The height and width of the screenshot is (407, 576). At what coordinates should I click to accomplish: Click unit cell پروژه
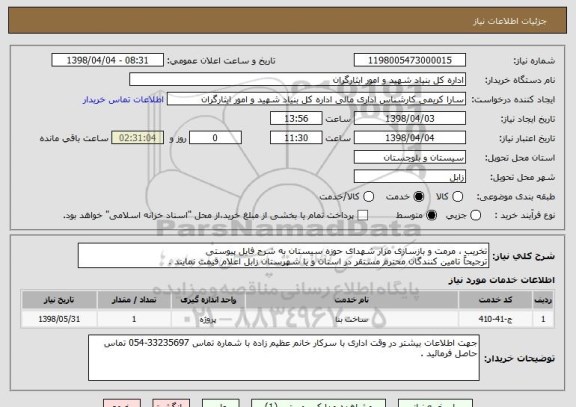pyautogui.click(x=208, y=319)
